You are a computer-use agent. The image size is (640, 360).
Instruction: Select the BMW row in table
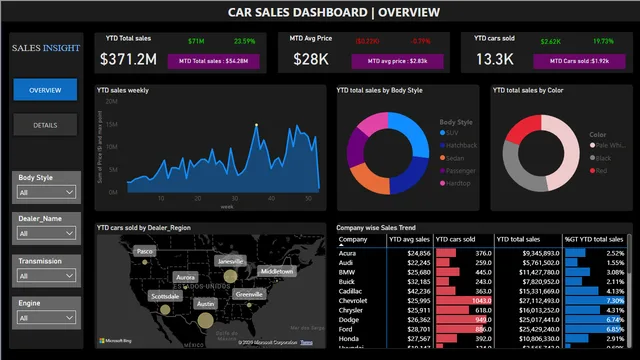point(481,272)
